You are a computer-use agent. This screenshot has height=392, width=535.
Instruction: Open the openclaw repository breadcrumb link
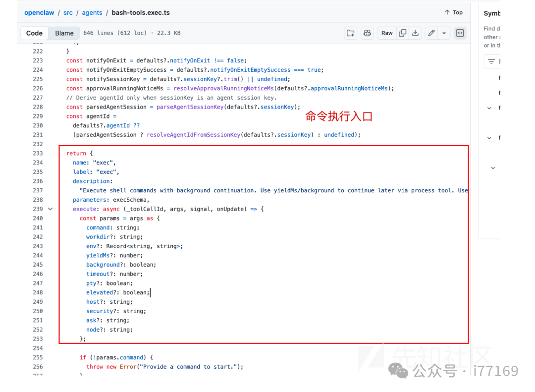click(x=39, y=12)
